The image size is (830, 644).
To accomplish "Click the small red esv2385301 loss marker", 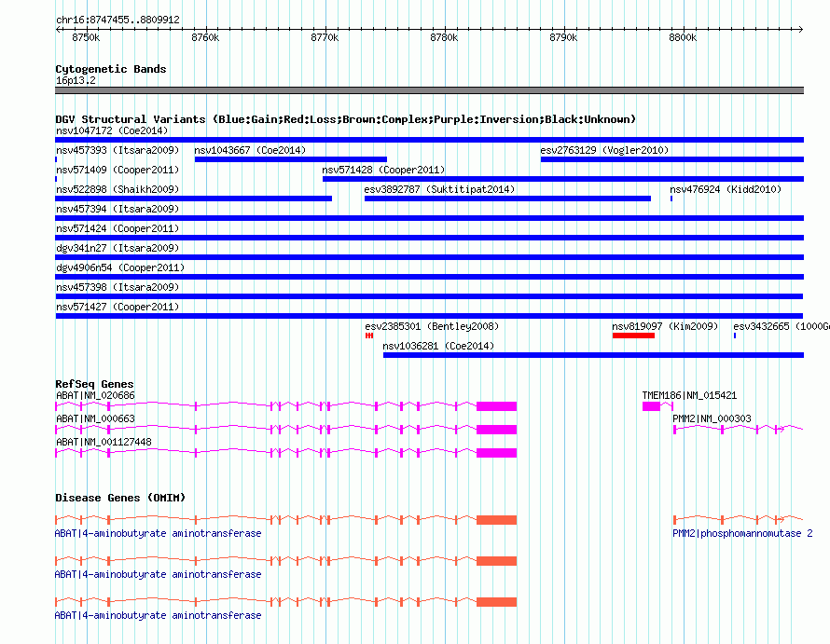I will [369, 336].
